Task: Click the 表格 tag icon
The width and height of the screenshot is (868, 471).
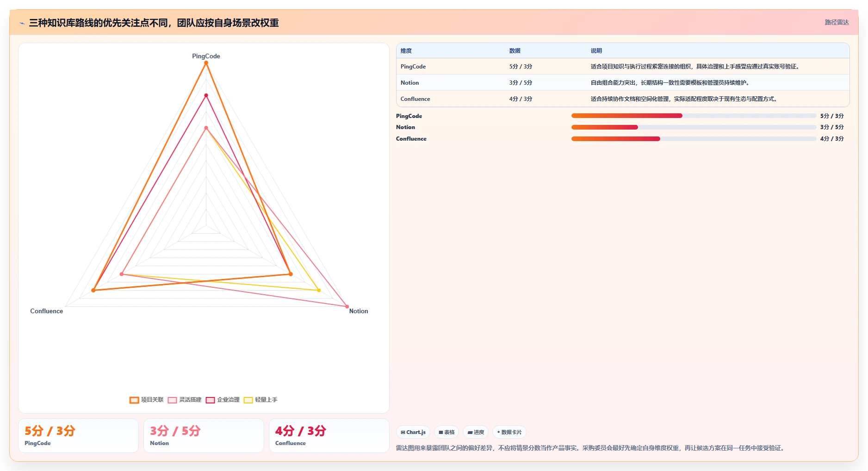Action: click(441, 432)
